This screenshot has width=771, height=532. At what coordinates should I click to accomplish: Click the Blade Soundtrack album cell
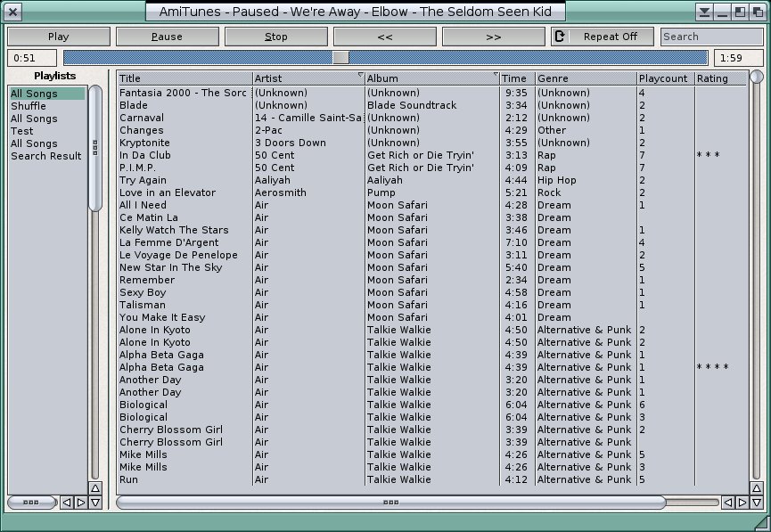(412, 106)
